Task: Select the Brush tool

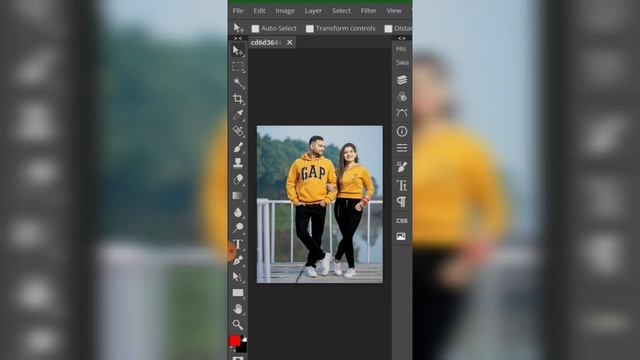Action: tap(238, 147)
